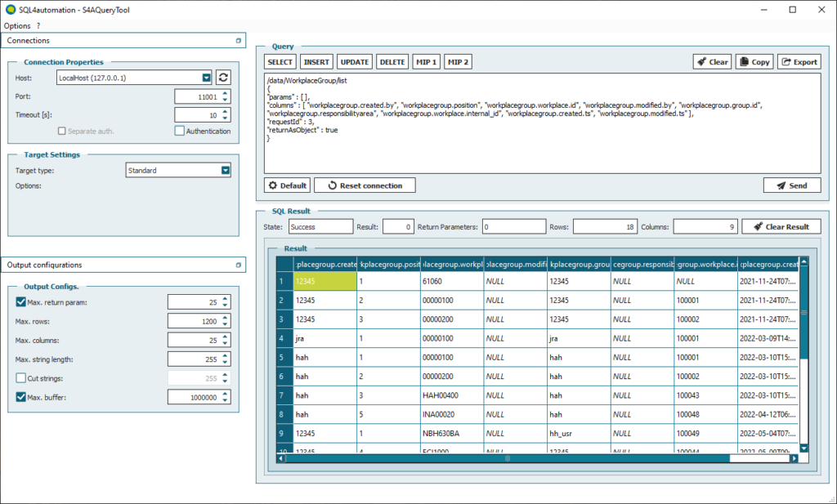Copy the query using Copy button
Screen dimensions: 837x504
click(x=754, y=62)
